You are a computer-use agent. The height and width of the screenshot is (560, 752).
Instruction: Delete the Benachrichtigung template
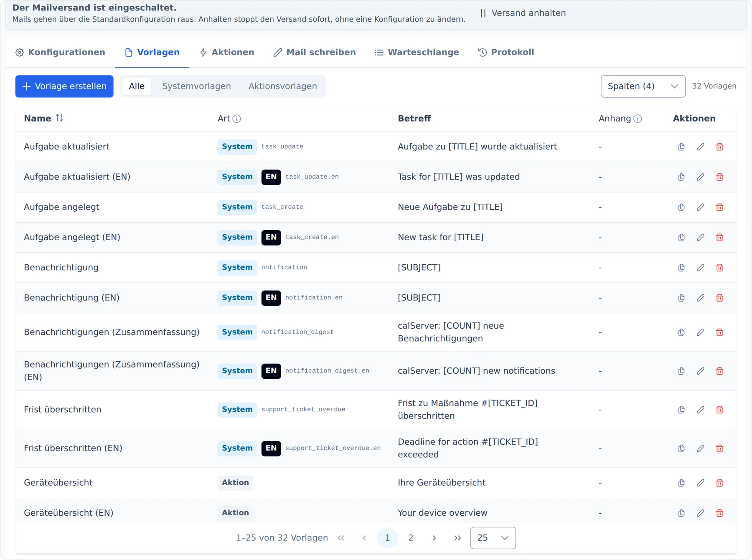719,268
